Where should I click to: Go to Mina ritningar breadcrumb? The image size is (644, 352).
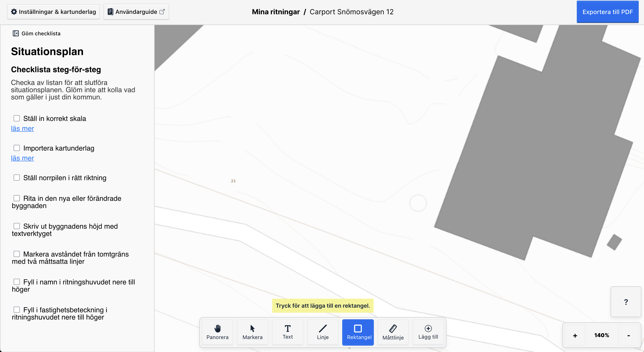276,12
